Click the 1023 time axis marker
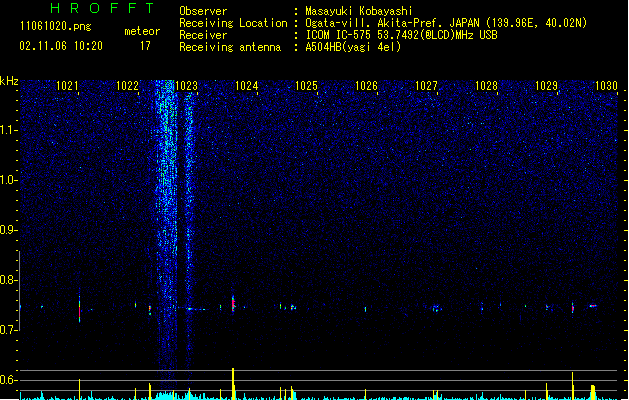The image size is (629, 400). pyautogui.click(x=187, y=86)
